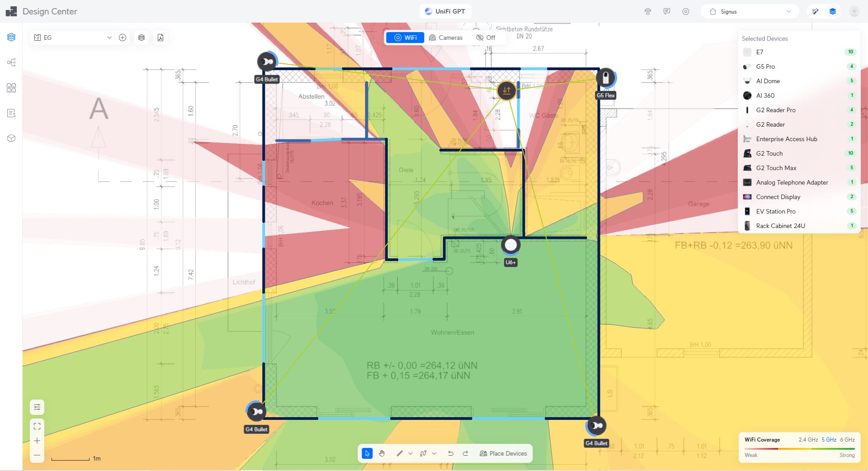Select Connect Display device row

(799, 197)
